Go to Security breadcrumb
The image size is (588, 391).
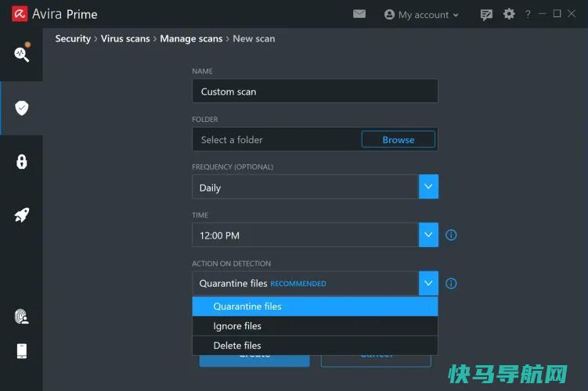pyautogui.click(x=73, y=38)
